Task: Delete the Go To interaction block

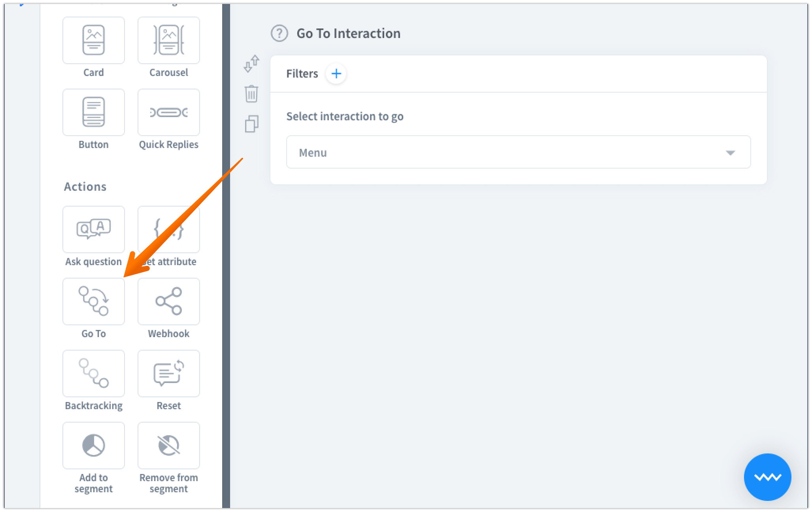Action: click(x=251, y=94)
